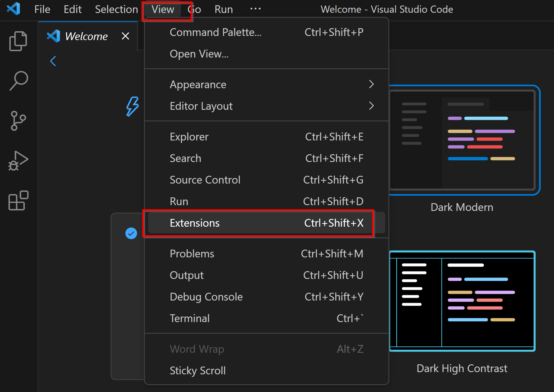Pick the Dark High Contrast theme thumbnail
This screenshot has width=554, height=392.
point(462,301)
